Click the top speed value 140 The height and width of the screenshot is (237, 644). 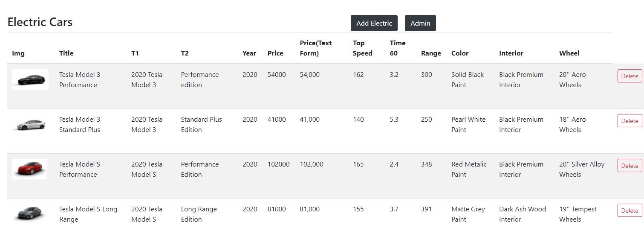[358, 119]
